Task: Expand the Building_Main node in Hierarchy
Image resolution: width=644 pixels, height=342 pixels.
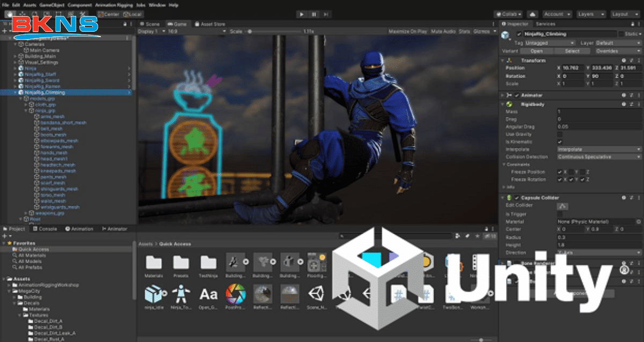Action: pyautogui.click(x=15, y=56)
